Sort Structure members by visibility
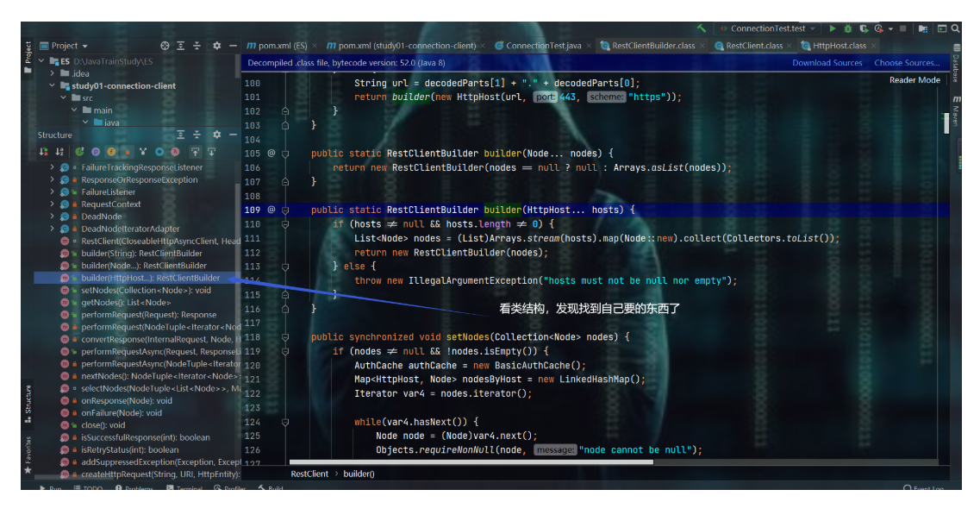The height and width of the screenshot is (521, 980). pyautogui.click(x=43, y=152)
